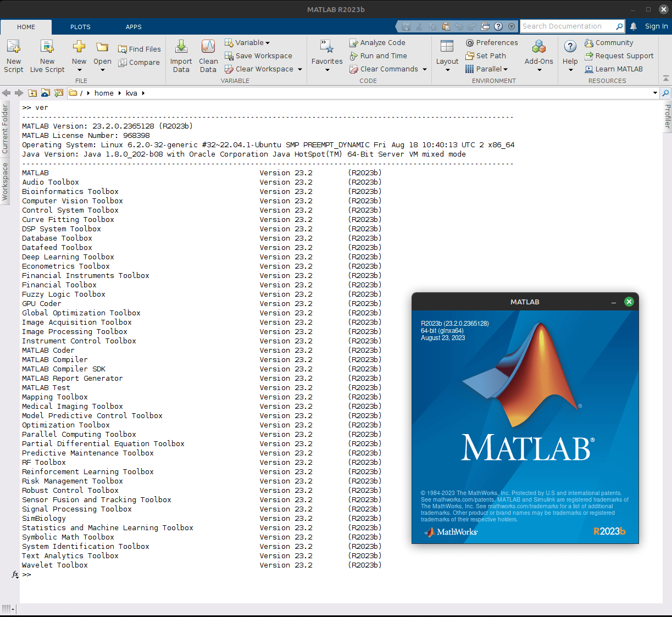
Task: Collapse the toolstrip ribbon
Action: point(666,79)
